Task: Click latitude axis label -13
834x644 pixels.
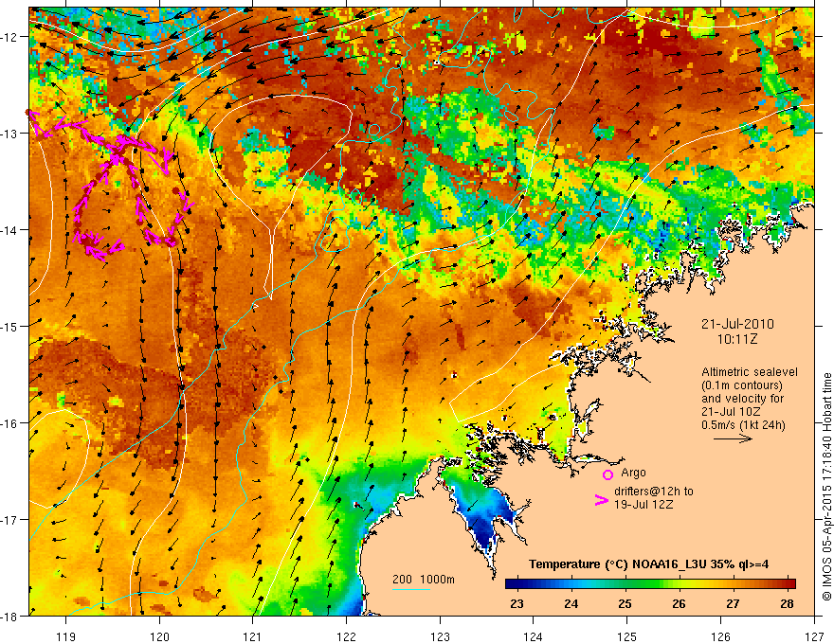Action: click(10, 134)
